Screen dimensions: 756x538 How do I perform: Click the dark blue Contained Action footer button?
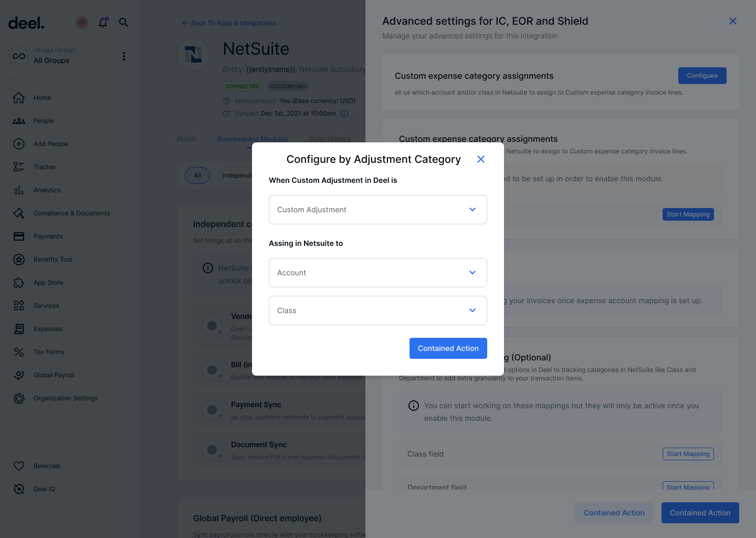(x=700, y=513)
